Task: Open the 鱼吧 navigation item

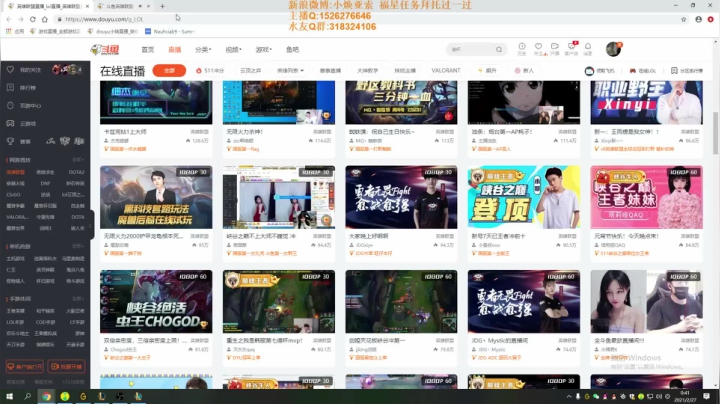Action: pyautogui.click(x=292, y=50)
